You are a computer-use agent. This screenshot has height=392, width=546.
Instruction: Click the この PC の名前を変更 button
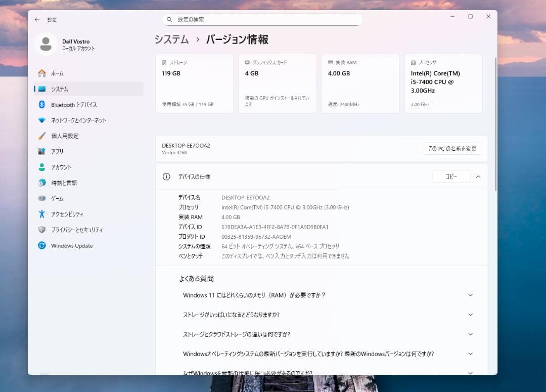pyautogui.click(x=452, y=148)
